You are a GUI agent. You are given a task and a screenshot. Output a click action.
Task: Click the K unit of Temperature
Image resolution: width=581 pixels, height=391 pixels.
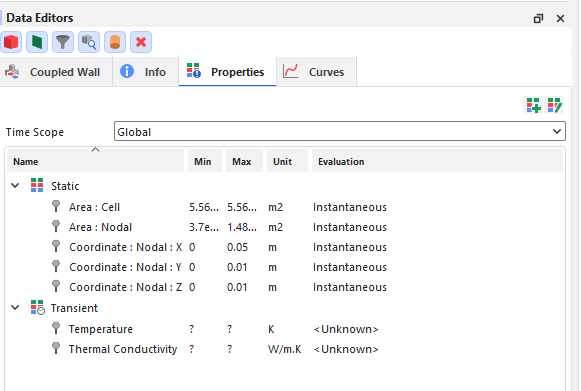271,329
